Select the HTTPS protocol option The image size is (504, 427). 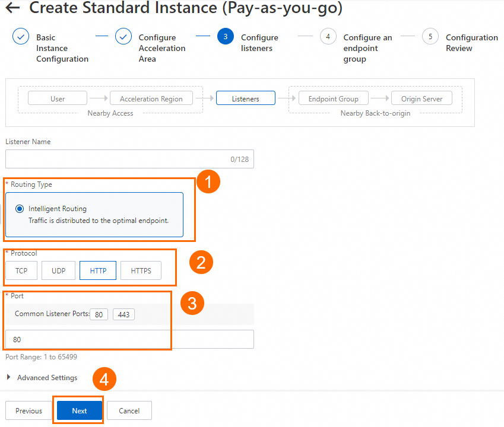(x=141, y=271)
